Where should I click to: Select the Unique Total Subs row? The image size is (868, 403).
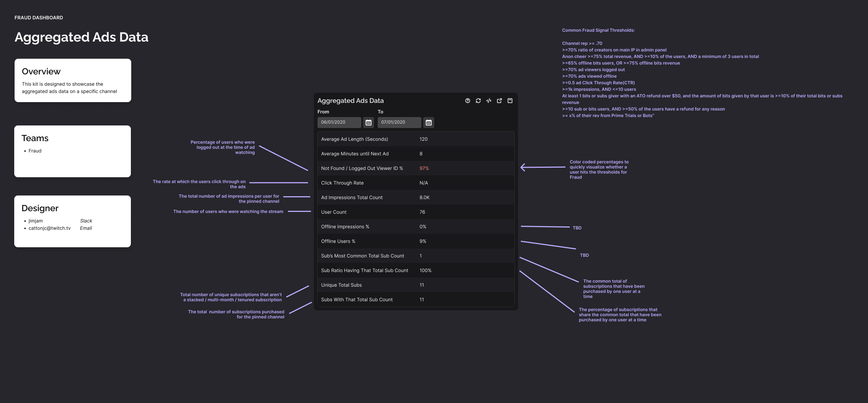click(x=415, y=285)
